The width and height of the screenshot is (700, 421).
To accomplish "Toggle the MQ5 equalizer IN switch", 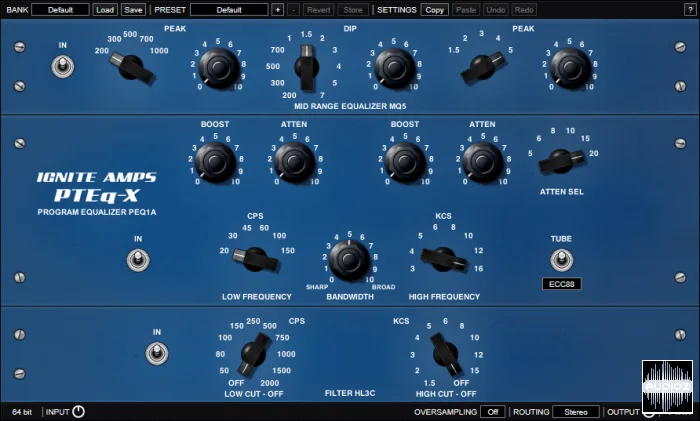I will 63,67.
